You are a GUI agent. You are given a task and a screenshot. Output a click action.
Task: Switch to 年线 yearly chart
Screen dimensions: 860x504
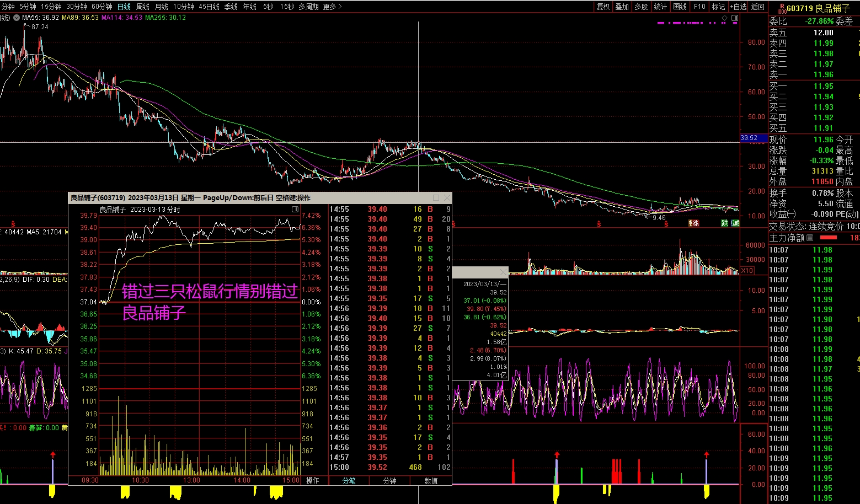(x=250, y=7)
